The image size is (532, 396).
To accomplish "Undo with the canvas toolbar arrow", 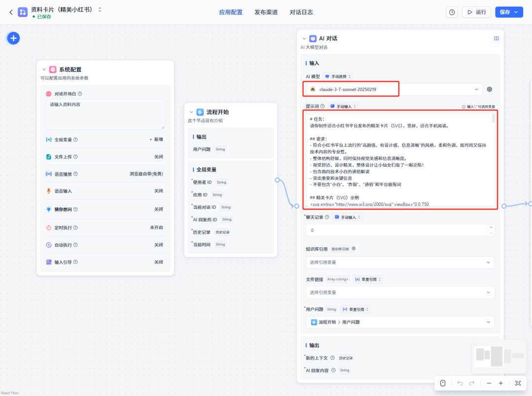I will tap(460, 384).
